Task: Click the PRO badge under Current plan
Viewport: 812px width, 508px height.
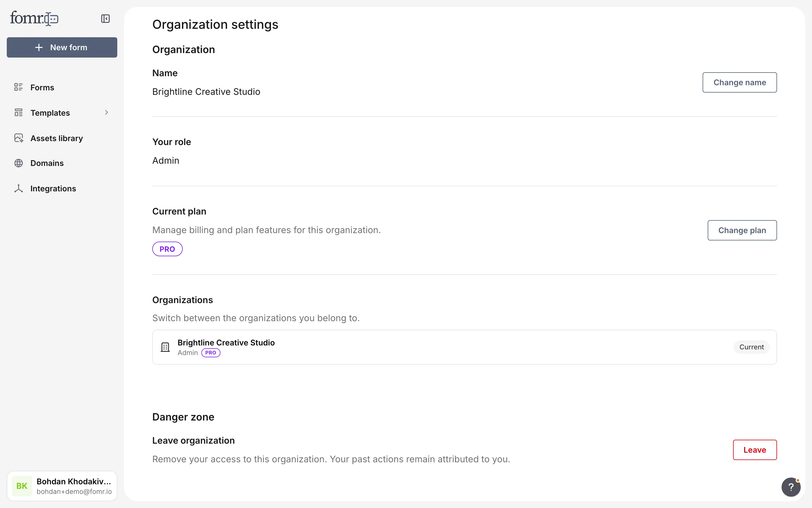Action: pyautogui.click(x=167, y=249)
